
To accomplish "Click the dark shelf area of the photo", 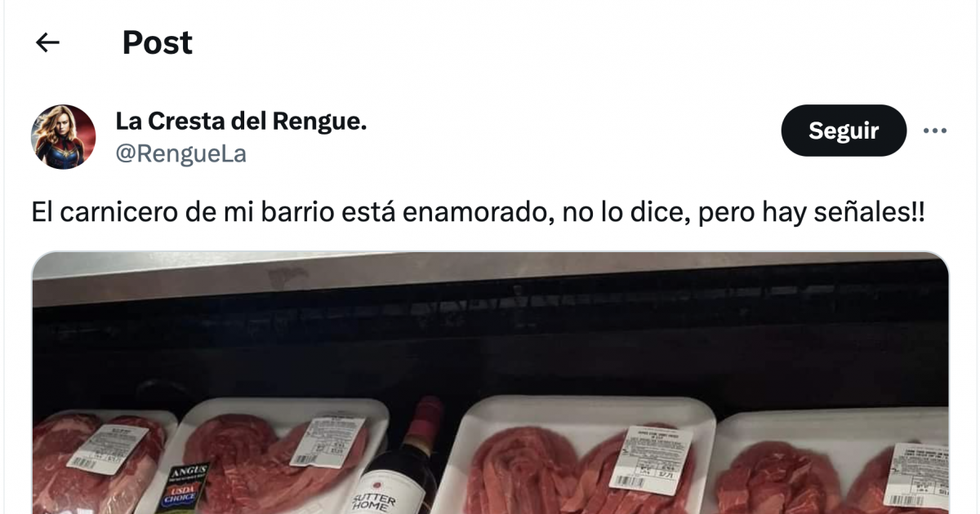I will pyautogui.click(x=490, y=339).
